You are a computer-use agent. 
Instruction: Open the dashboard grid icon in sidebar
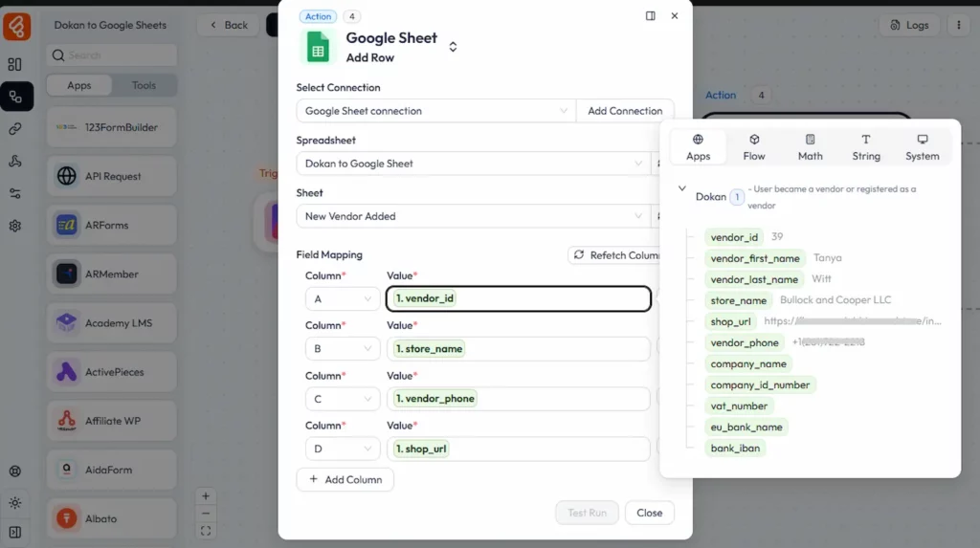(15, 64)
